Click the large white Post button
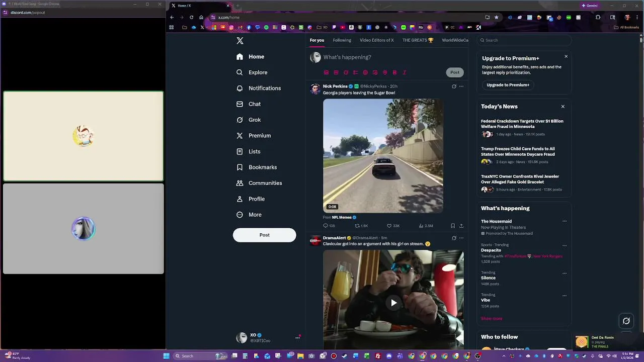 (264, 235)
